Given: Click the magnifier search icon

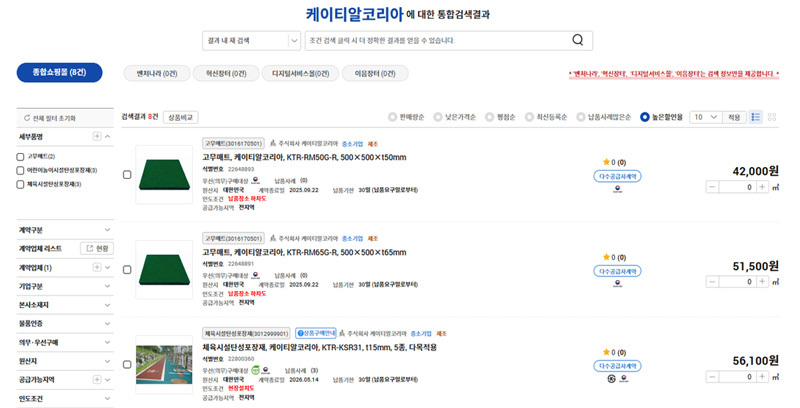Looking at the screenshot, I should [x=577, y=40].
